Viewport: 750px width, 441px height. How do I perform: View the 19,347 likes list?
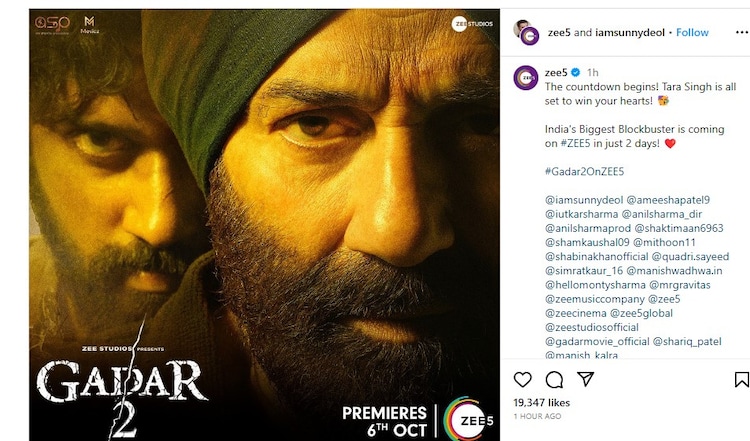click(x=541, y=402)
